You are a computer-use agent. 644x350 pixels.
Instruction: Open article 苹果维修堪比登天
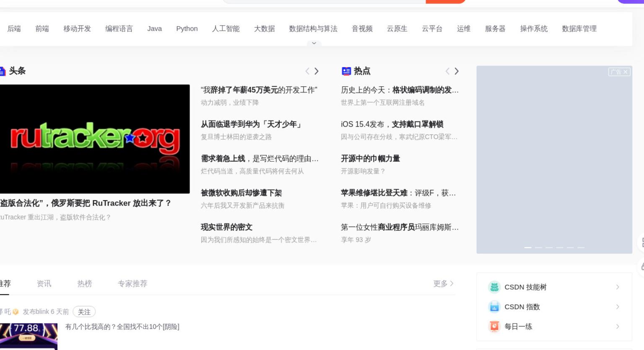click(398, 193)
